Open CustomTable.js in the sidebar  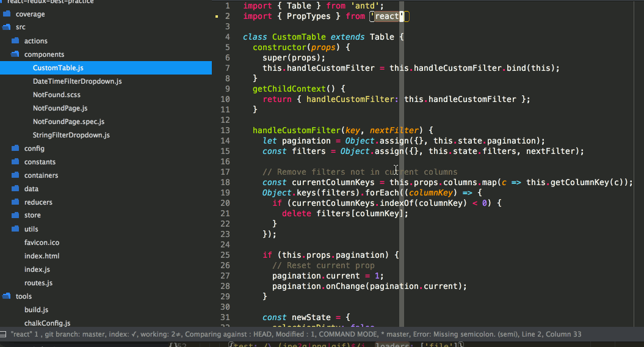pos(58,68)
